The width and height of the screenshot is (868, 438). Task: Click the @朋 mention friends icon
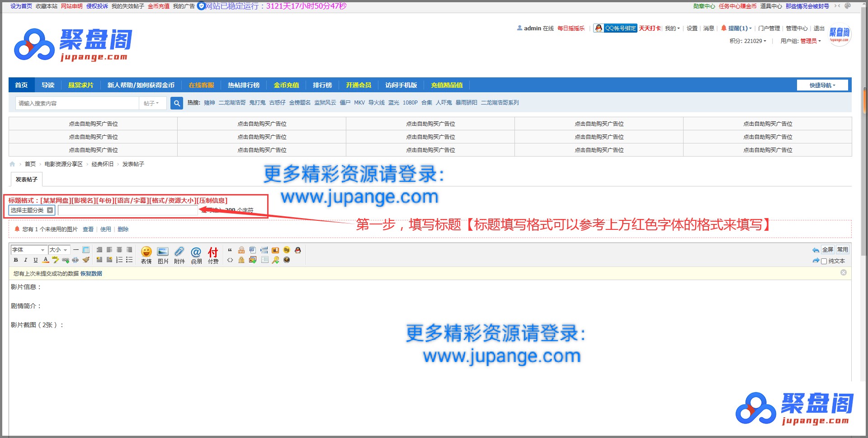click(x=196, y=255)
